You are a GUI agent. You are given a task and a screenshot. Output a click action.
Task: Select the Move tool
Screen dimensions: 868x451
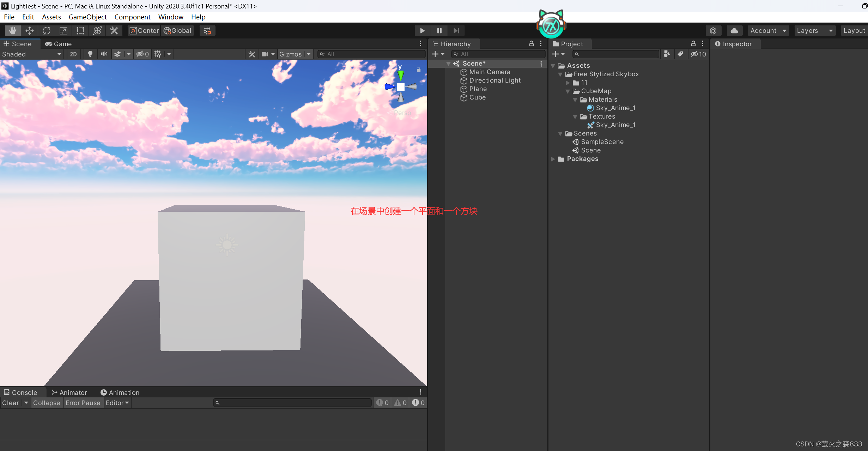click(x=30, y=30)
